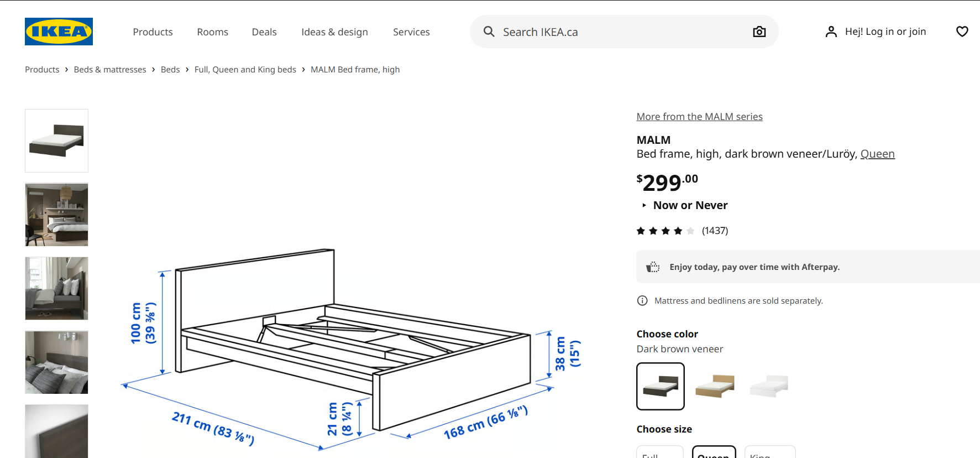
Task: Select the white color swatch
Action: point(769,386)
